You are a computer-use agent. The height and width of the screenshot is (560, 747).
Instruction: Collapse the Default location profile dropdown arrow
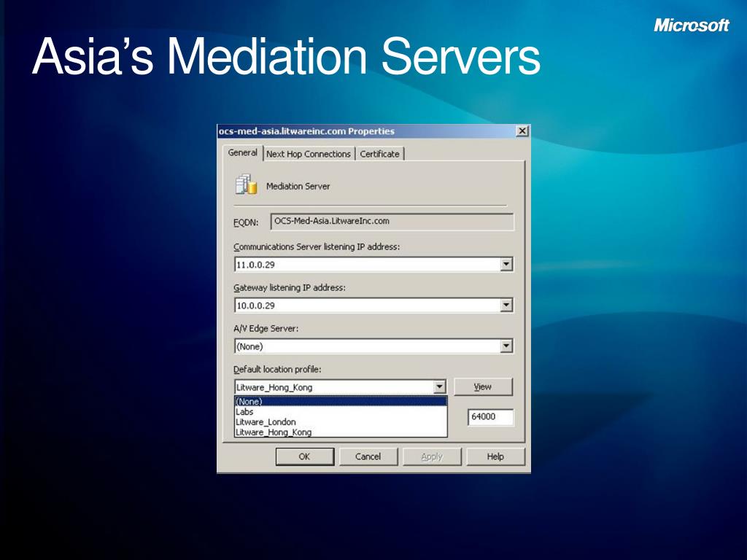[x=440, y=387]
